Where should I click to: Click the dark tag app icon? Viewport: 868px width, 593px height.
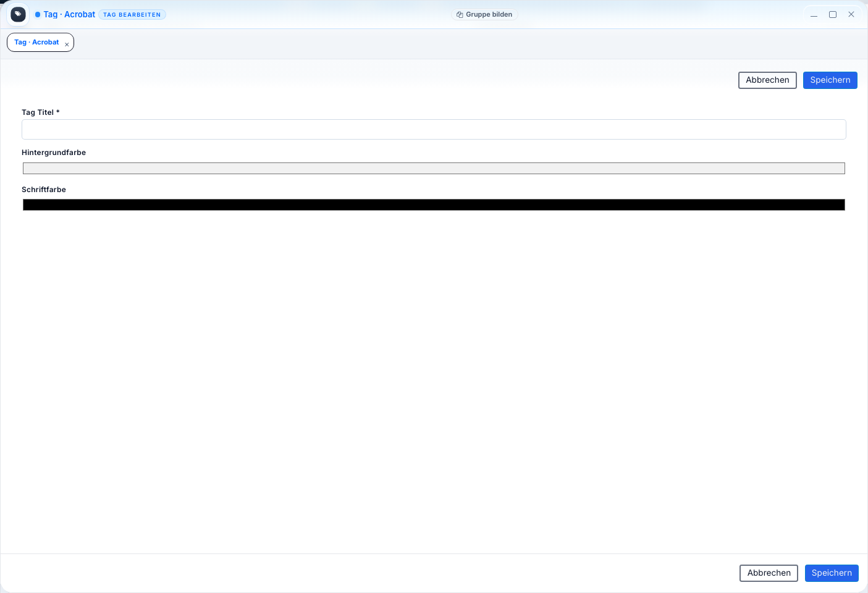click(x=18, y=14)
